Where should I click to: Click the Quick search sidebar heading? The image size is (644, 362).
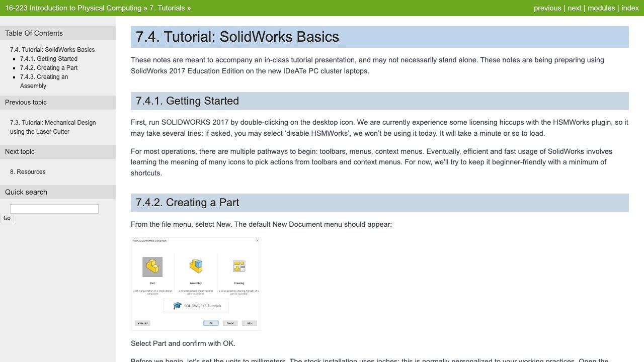pyautogui.click(x=58, y=192)
